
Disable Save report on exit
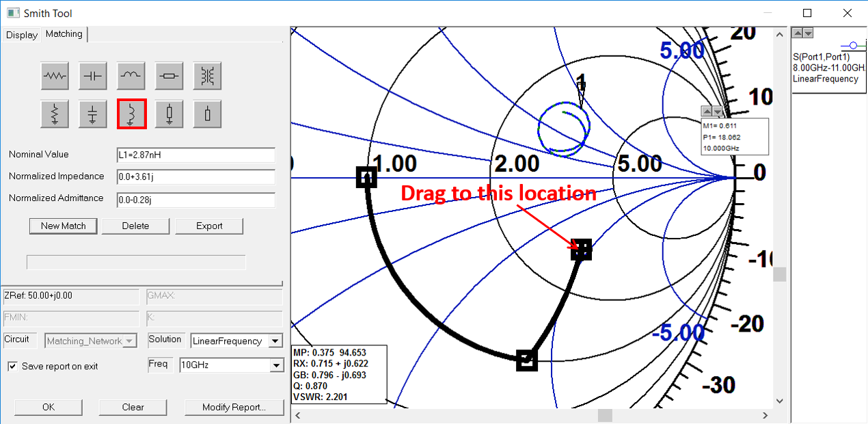click(12, 366)
